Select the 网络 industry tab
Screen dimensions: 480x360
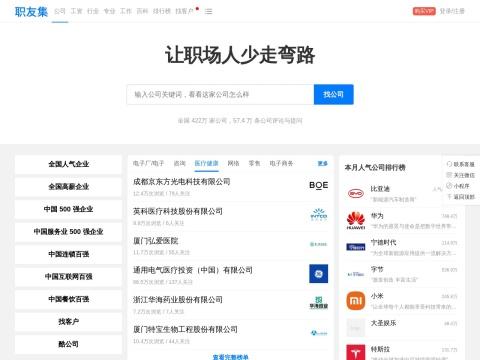click(234, 163)
